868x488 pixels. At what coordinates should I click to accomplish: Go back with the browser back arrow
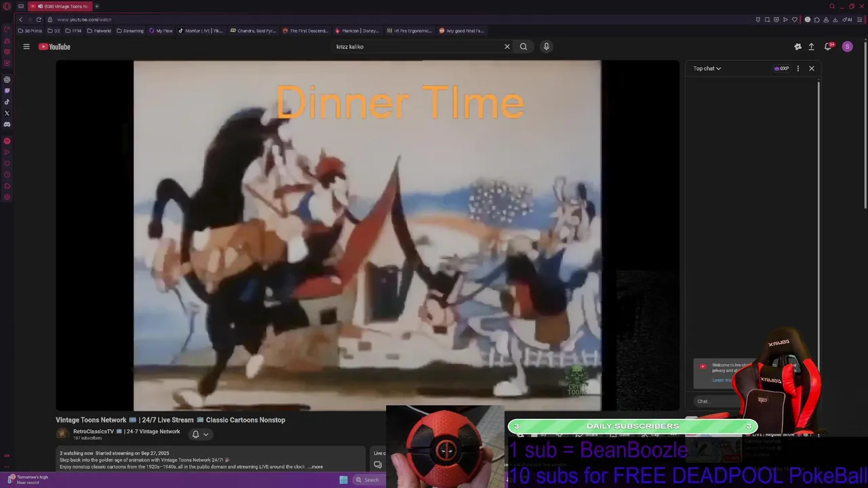[x=20, y=20]
